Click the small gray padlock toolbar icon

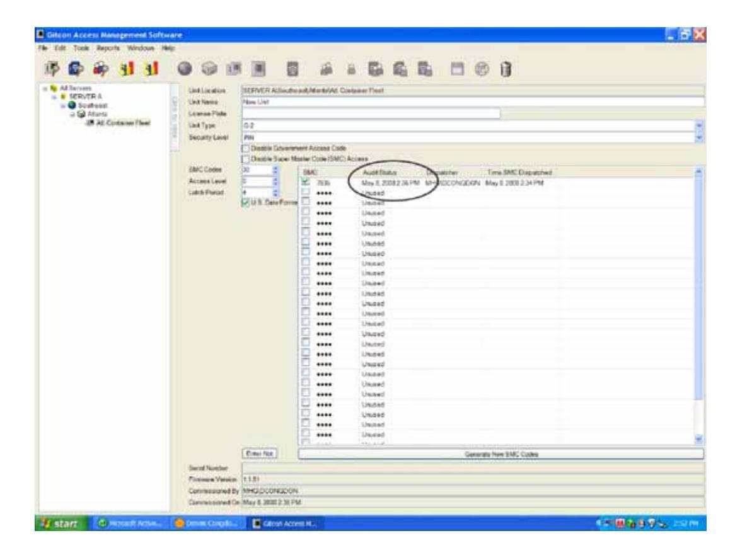350,69
